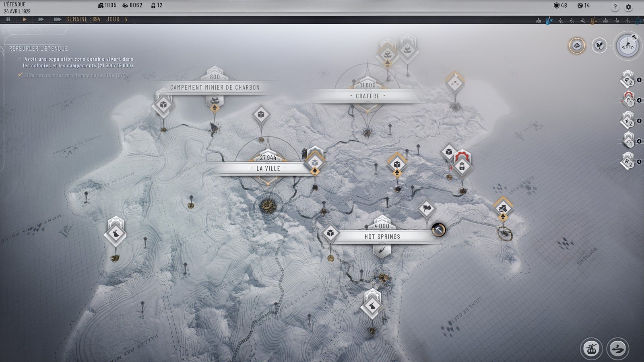Screen dimensions: 644x362
Task: Expand the red gear alert arrow
Action: point(639,100)
